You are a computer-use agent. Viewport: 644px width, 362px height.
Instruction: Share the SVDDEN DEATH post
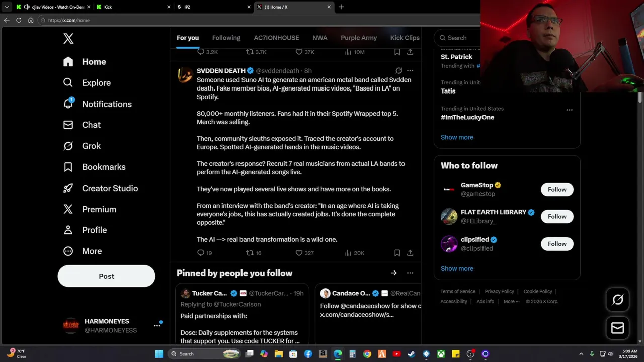pyautogui.click(x=410, y=253)
